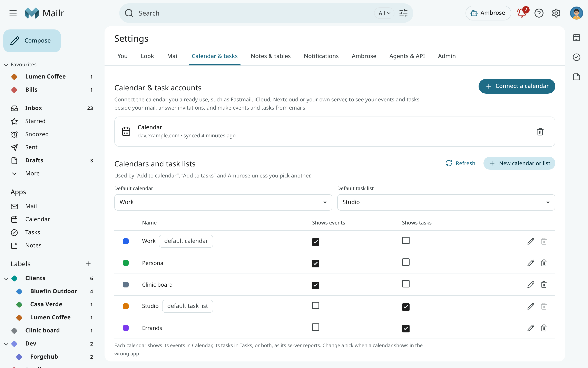This screenshot has width=588, height=368.
Task: Open tasks side panel check icon
Action: (576, 57)
